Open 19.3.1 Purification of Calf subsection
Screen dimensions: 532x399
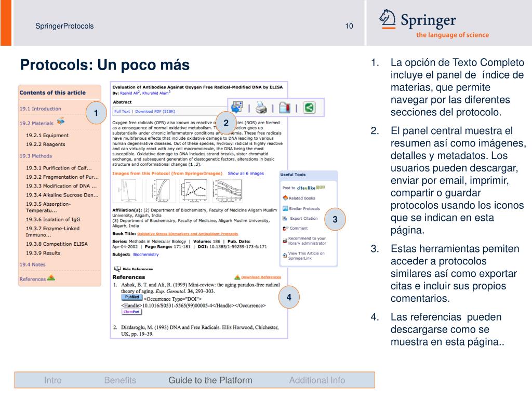pos(59,168)
